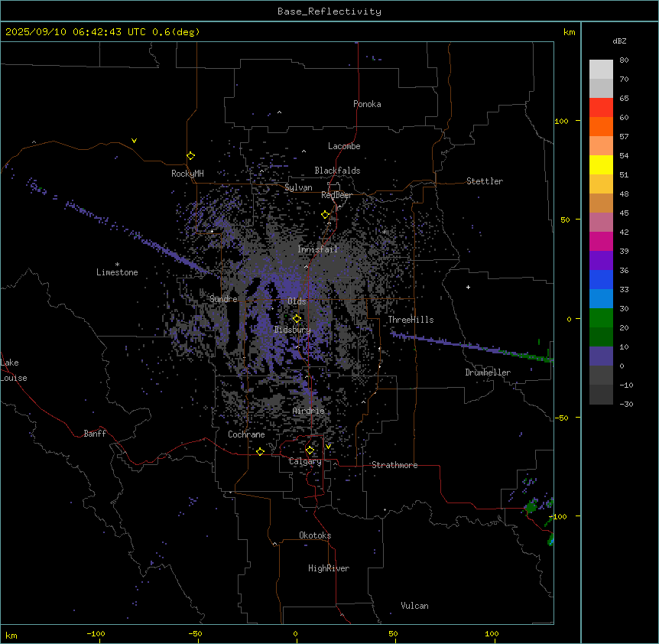Click the km unit label at bottom left
Viewport: 659px width, 644px height.
tap(11, 636)
